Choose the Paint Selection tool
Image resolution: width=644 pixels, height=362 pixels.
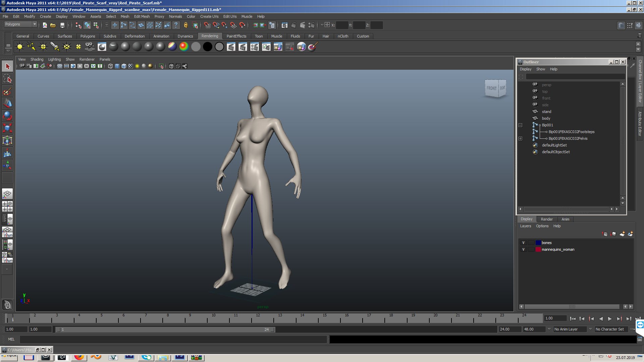point(7,91)
